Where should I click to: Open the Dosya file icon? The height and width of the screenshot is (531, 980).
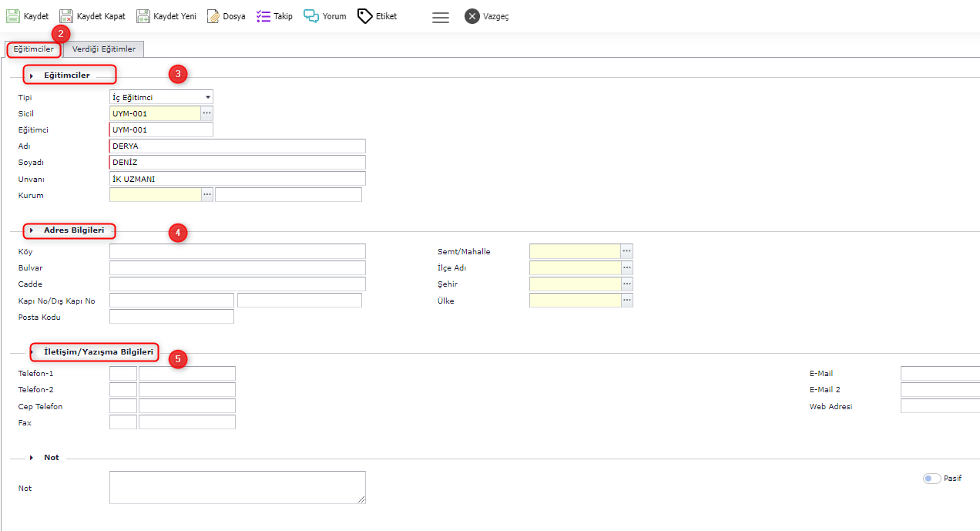(x=213, y=16)
